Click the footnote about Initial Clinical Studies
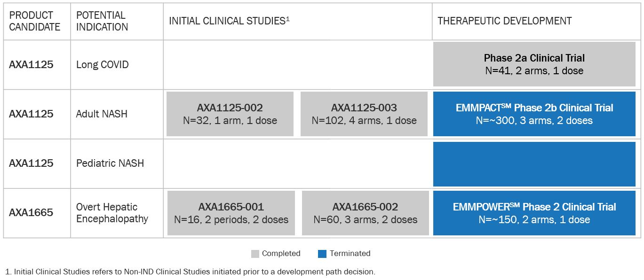The height and width of the screenshot is (280, 644). click(190, 272)
